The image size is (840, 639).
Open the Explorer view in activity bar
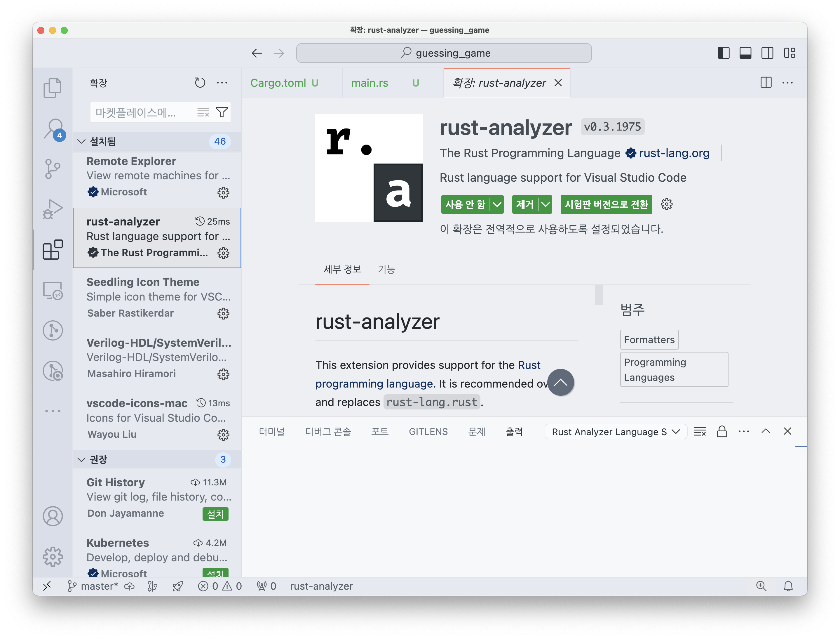pos(53,88)
